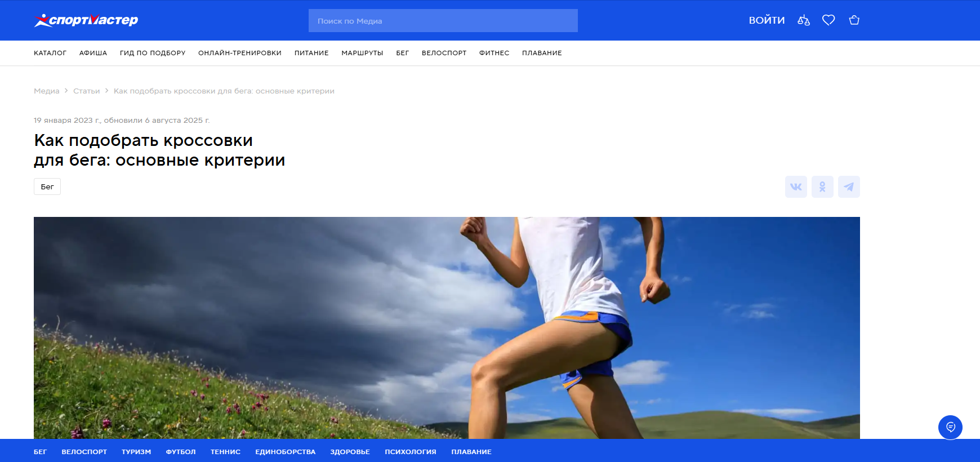Open the chat support bubble
Image resolution: width=980 pixels, height=462 pixels.
(950, 427)
